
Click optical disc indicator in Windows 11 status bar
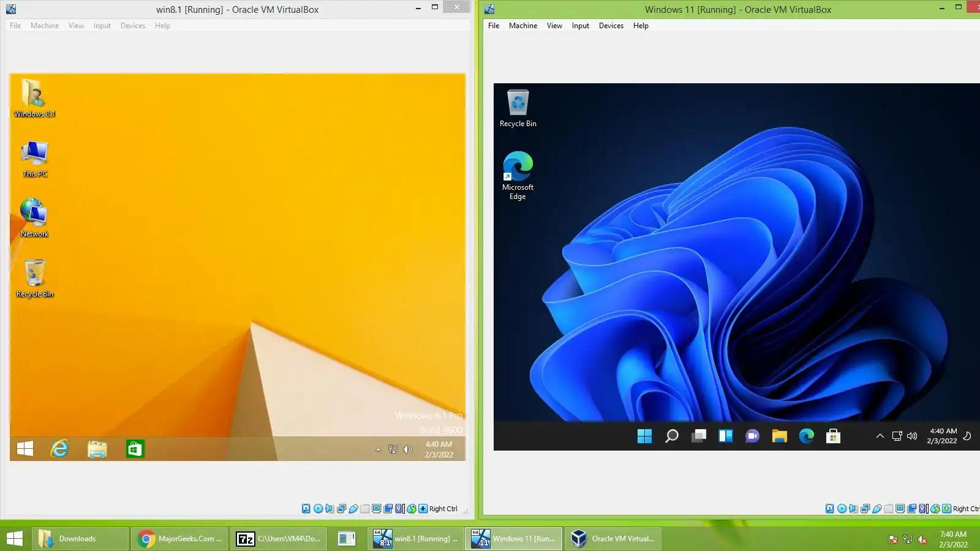[x=842, y=509]
